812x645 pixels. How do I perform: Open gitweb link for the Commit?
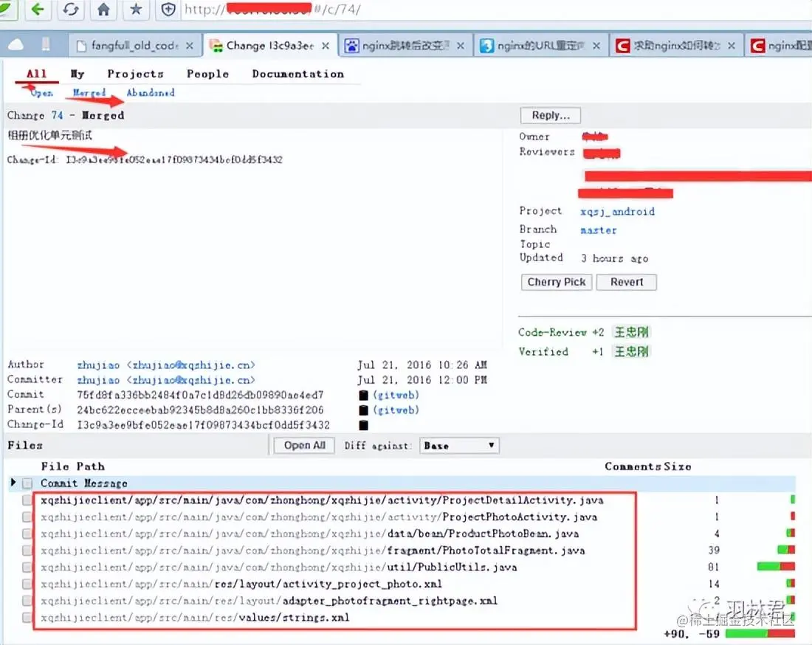[396, 396]
